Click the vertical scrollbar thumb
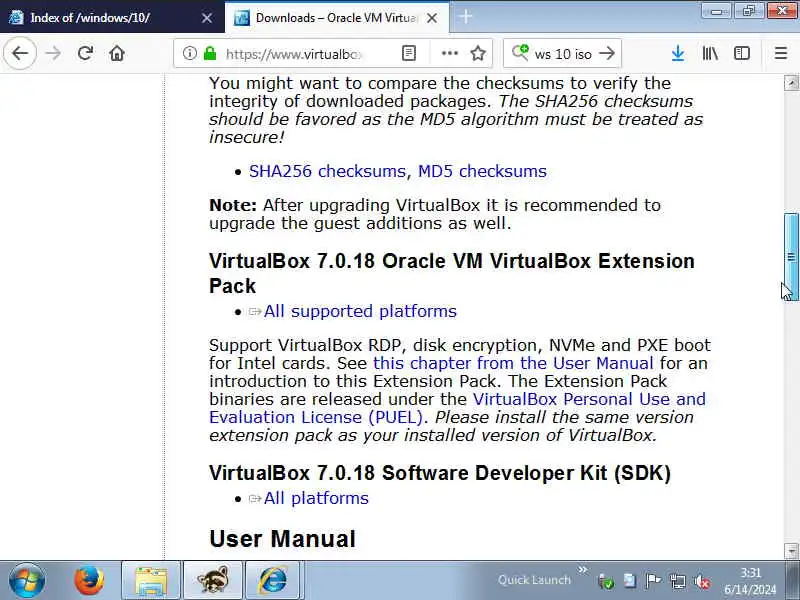800x600 pixels. pyautogui.click(x=791, y=257)
